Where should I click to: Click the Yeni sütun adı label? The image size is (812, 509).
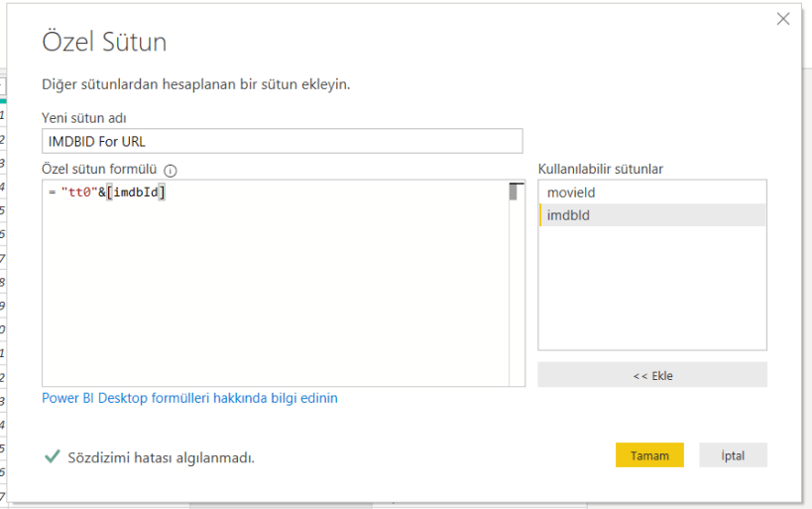click(x=83, y=118)
